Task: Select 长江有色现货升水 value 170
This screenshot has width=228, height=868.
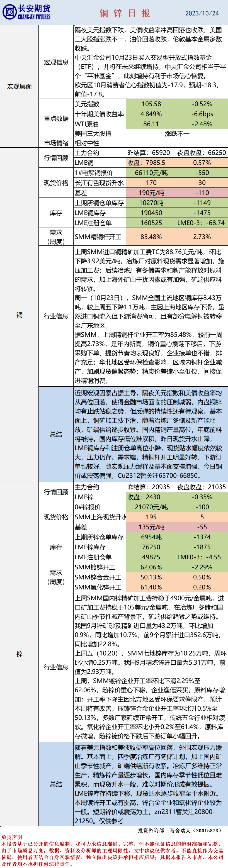Action: tap(151, 183)
